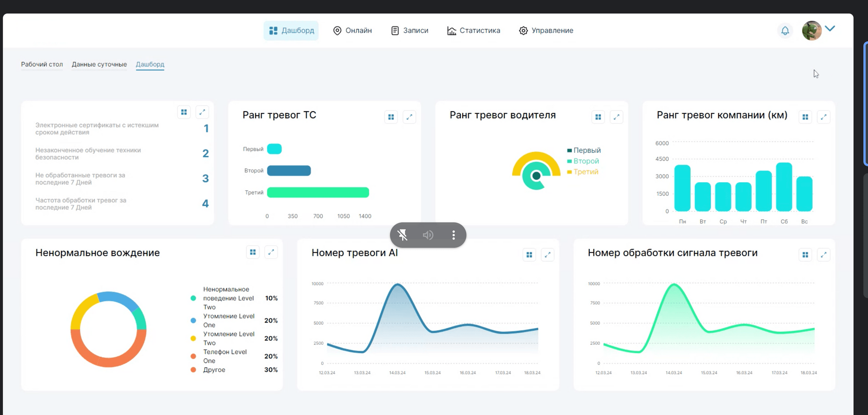Click the document icon beside Записи
Screen dimensions: 868x415
(x=395, y=30)
